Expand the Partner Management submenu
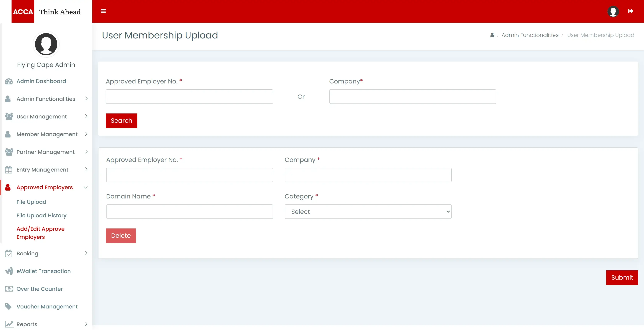This screenshot has height=330, width=644. coord(87,152)
